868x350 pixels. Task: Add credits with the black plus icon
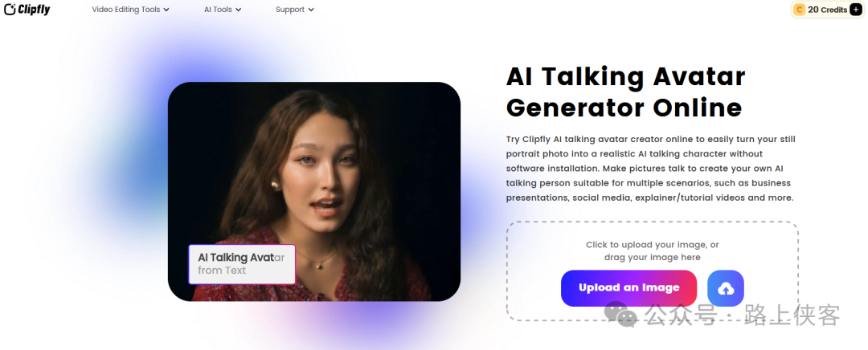tap(856, 10)
